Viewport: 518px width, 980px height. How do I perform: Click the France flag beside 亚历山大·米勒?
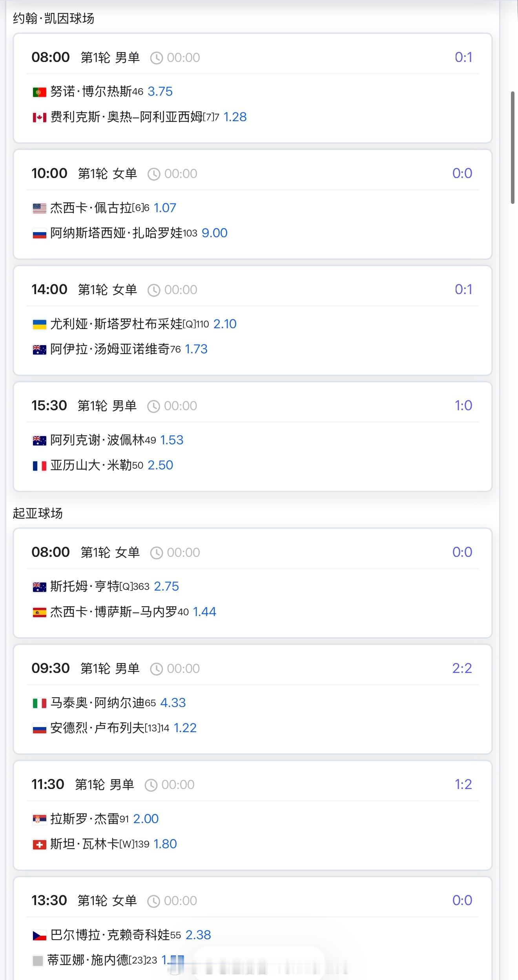pyautogui.click(x=39, y=465)
